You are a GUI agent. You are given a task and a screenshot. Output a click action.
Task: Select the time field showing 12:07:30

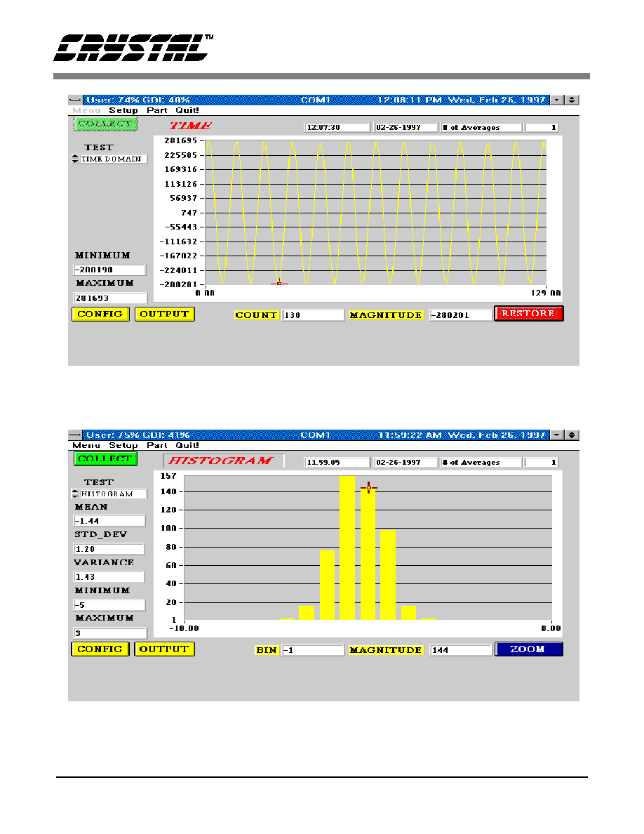tap(337, 128)
